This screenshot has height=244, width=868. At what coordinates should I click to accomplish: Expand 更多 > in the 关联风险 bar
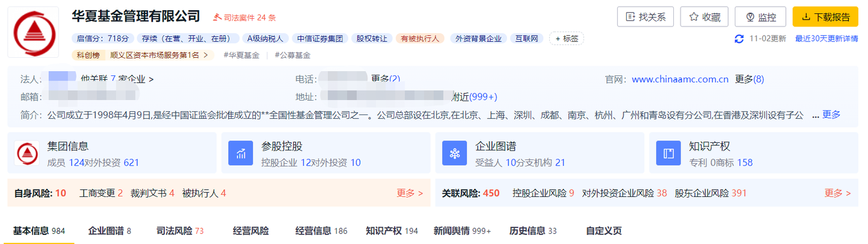tap(838, 193)
